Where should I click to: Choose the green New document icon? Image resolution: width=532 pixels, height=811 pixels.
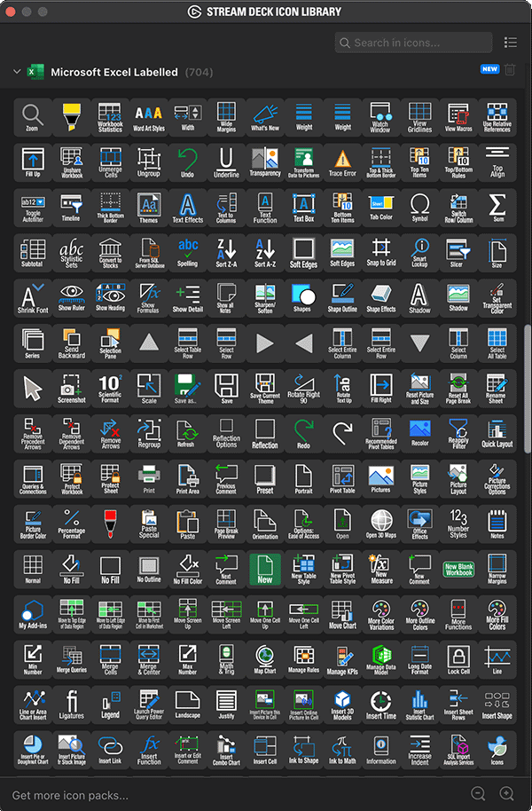265,569
